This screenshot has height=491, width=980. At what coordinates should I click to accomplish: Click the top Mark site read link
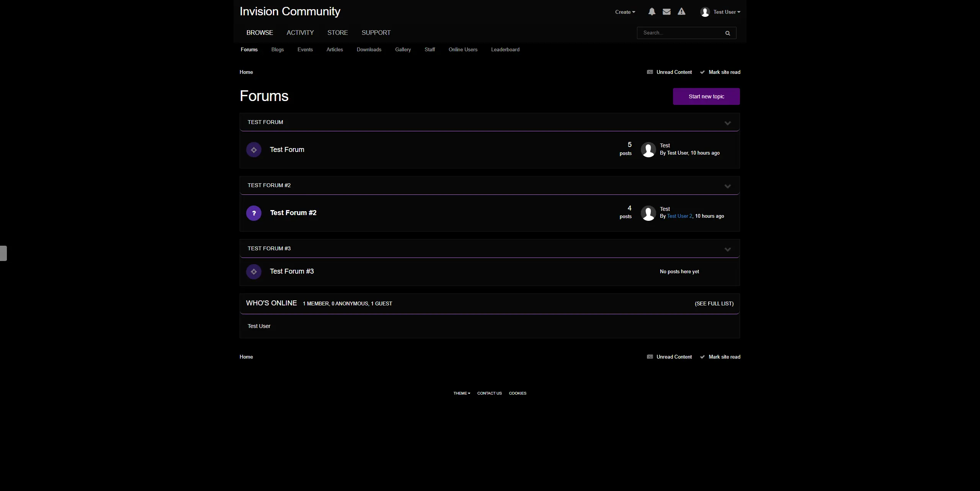click(x=720, y=72)
